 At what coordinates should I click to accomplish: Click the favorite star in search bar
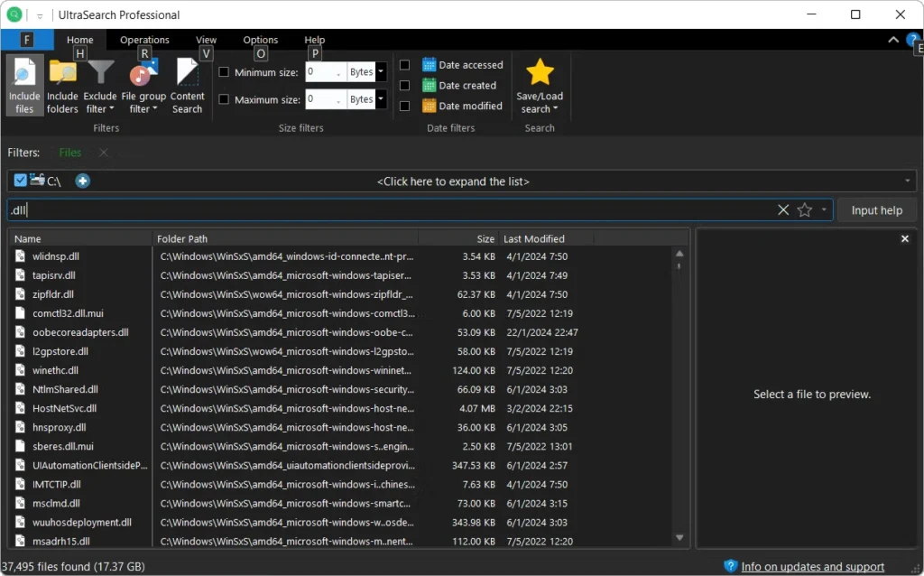point(804,210)
